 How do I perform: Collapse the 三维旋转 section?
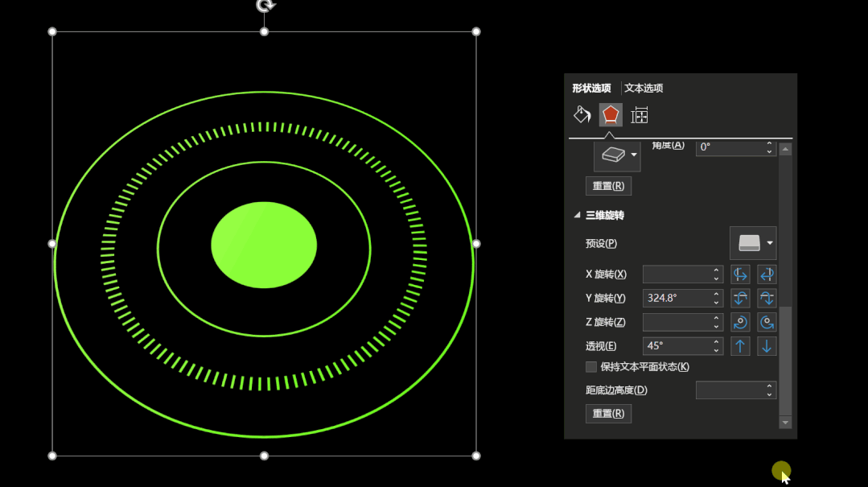click(x=577, y=216)
